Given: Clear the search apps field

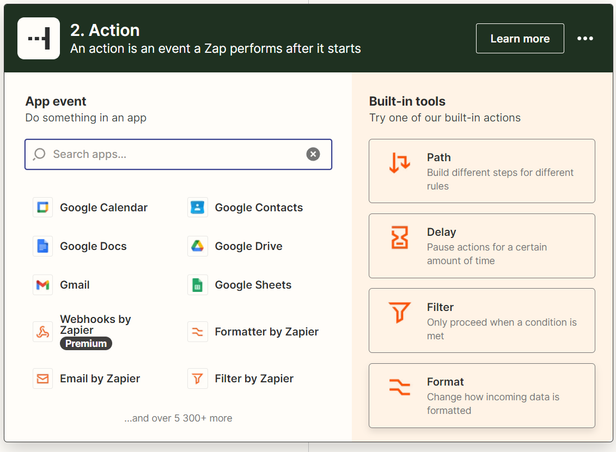Looking at the screenshot, I should point(313,154).
